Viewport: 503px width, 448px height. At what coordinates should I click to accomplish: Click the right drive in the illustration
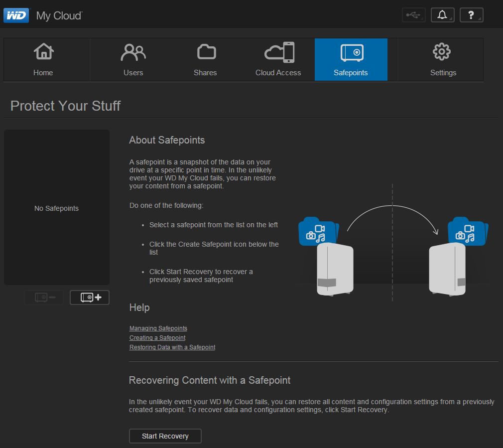pyautogui.click(x=447, y=269)
